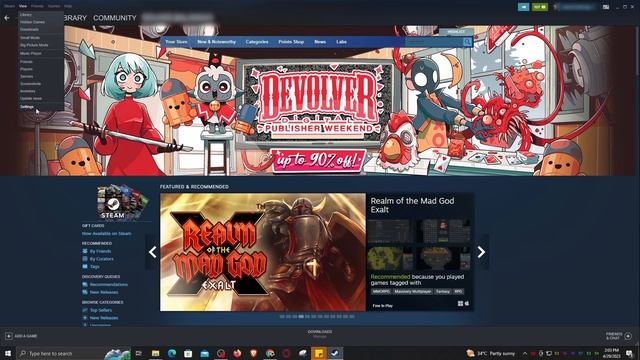Select Screenshots in the View menu
The height and width of the screenshot is (360, 640).
[x=31, y=84]
